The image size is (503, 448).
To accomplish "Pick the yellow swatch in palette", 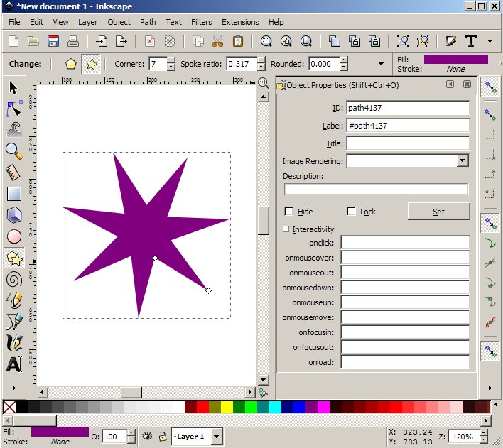I will (227, 407).
